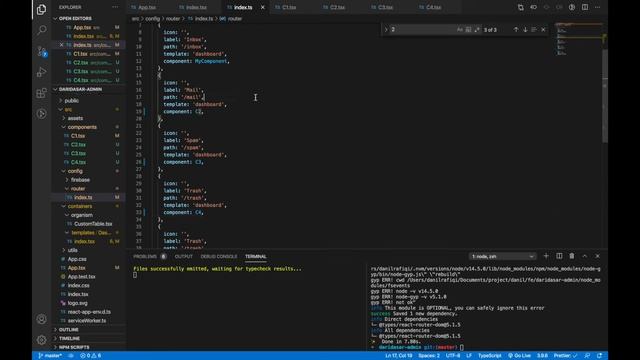The image size is (640, 360).
Task: Maximize the panel with up chevron
Action: click(x=584, y=256)
